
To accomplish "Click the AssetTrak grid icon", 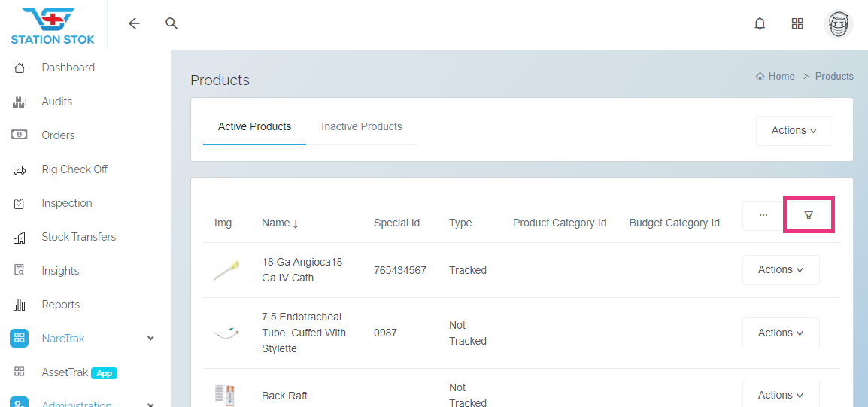I will click(20, 372).
